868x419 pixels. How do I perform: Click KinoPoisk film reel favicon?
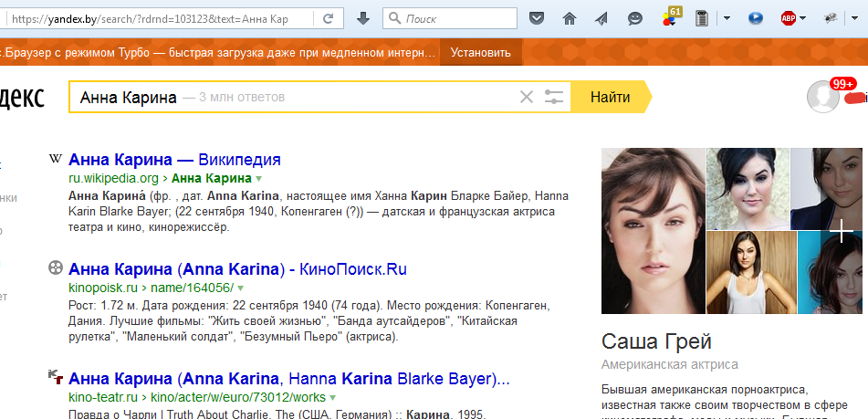(x=56, y=267)
